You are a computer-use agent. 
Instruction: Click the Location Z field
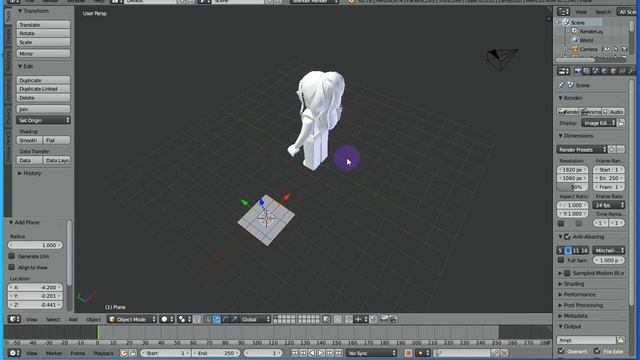(x=36, y=305)
